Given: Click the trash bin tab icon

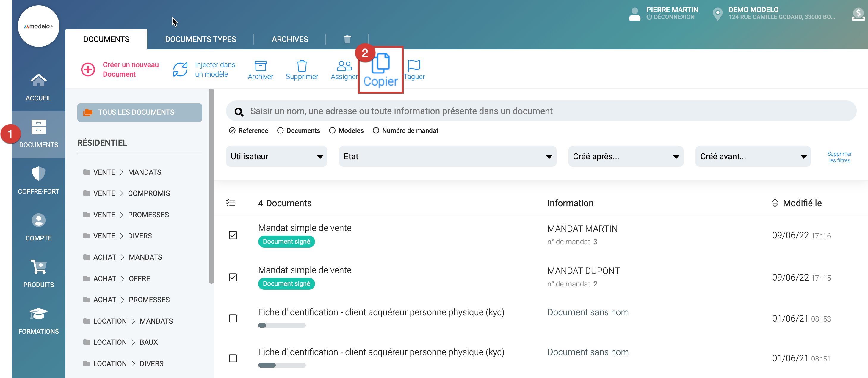Looking at the screenshot, I should coord(347,39).
